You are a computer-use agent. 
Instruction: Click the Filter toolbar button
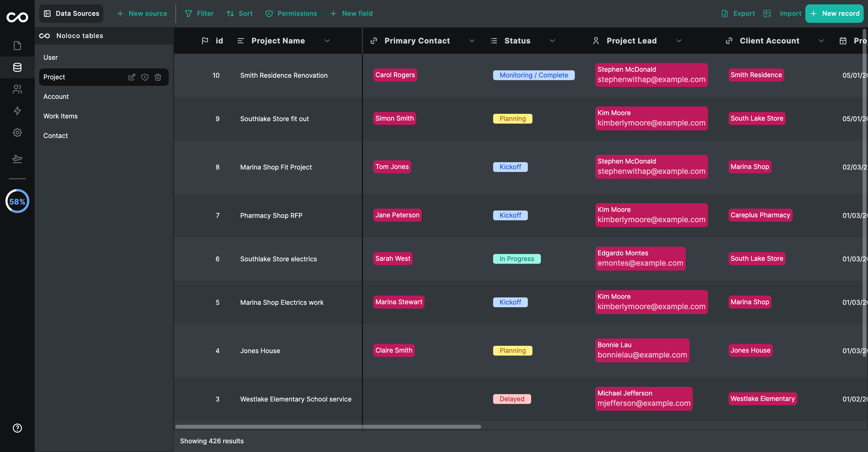point(199,14)
